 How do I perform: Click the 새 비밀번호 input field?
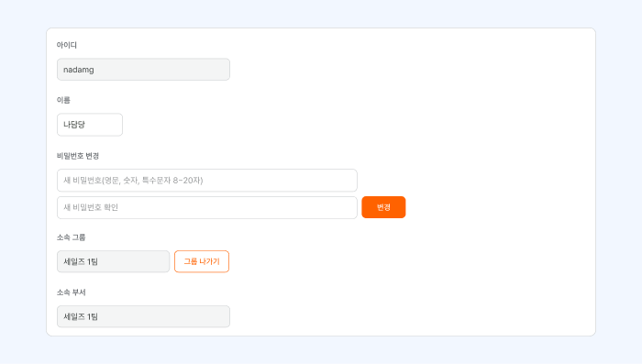[x=207, y=180]
